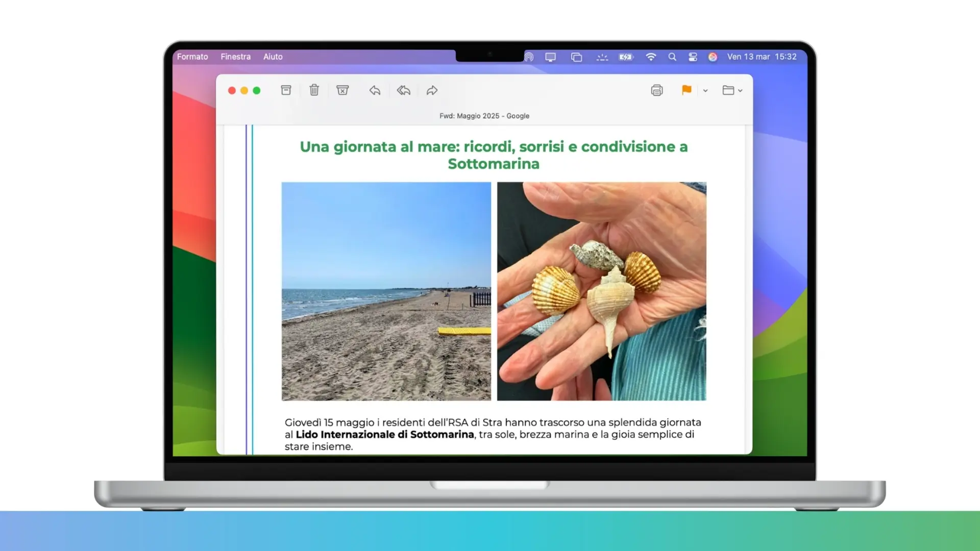This screenshot has height=551, width=980.
Task: Reply to the sender
Action: 375,90
